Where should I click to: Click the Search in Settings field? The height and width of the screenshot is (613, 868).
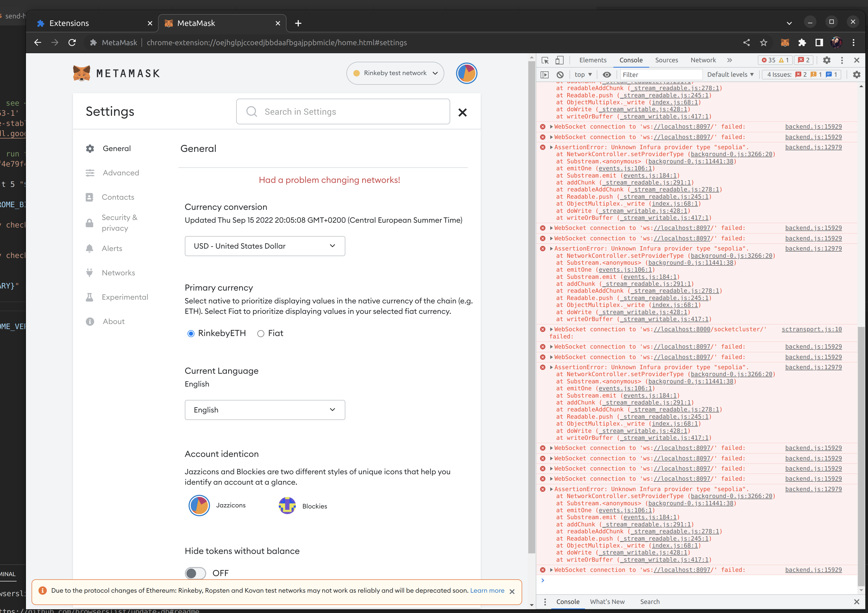pos(342,111)
